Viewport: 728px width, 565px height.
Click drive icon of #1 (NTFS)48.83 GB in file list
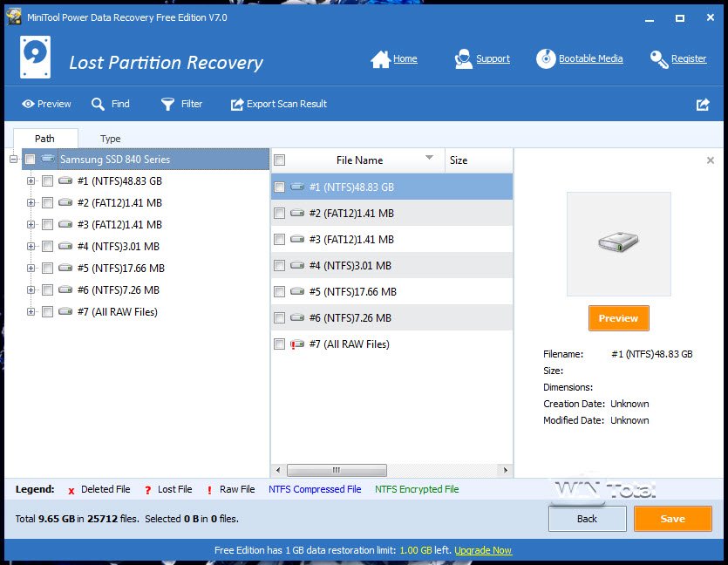coord(297,187)
